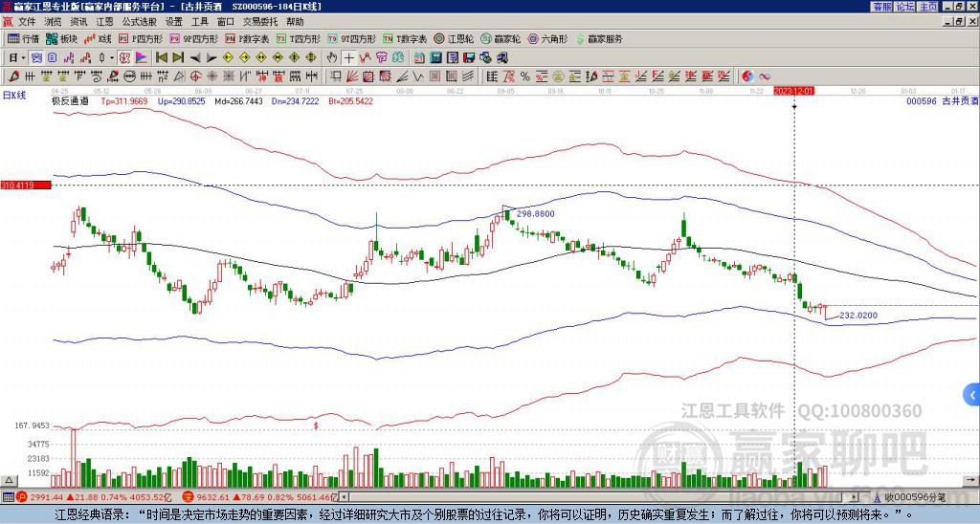The height and width of the screenshot is (524, 980).
Task: Open the 板块 sector view
Action: [61, 38]
